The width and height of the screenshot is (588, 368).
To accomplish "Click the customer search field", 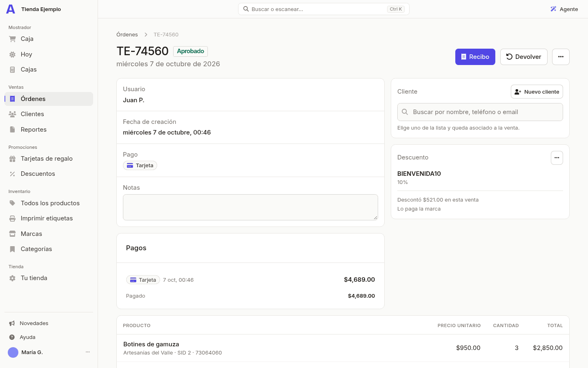I will (480, 112).
